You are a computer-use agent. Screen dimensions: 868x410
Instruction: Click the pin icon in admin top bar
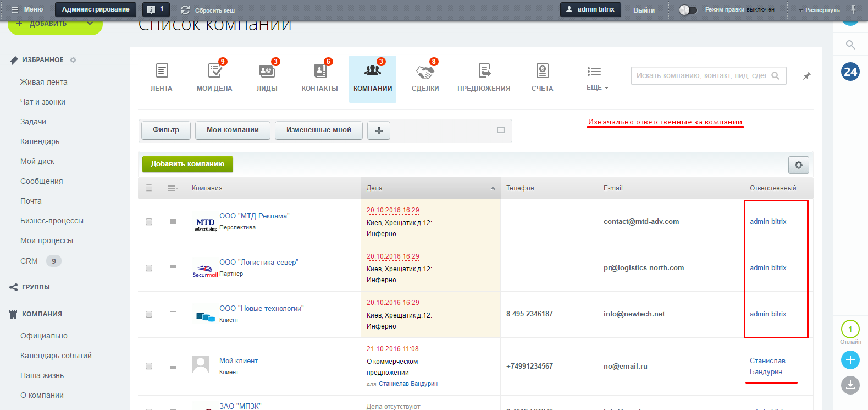coord(853,9)
